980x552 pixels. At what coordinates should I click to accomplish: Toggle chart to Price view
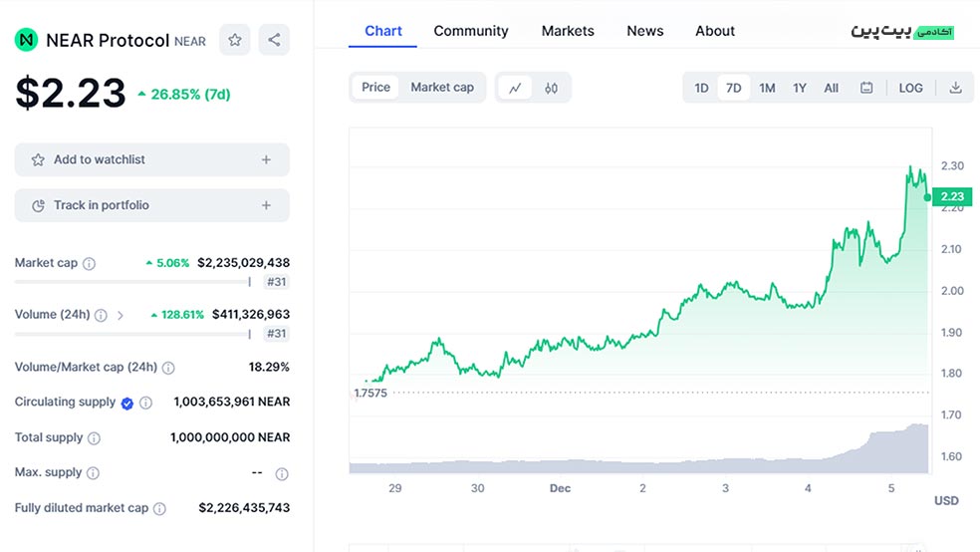tap(375, 88)
